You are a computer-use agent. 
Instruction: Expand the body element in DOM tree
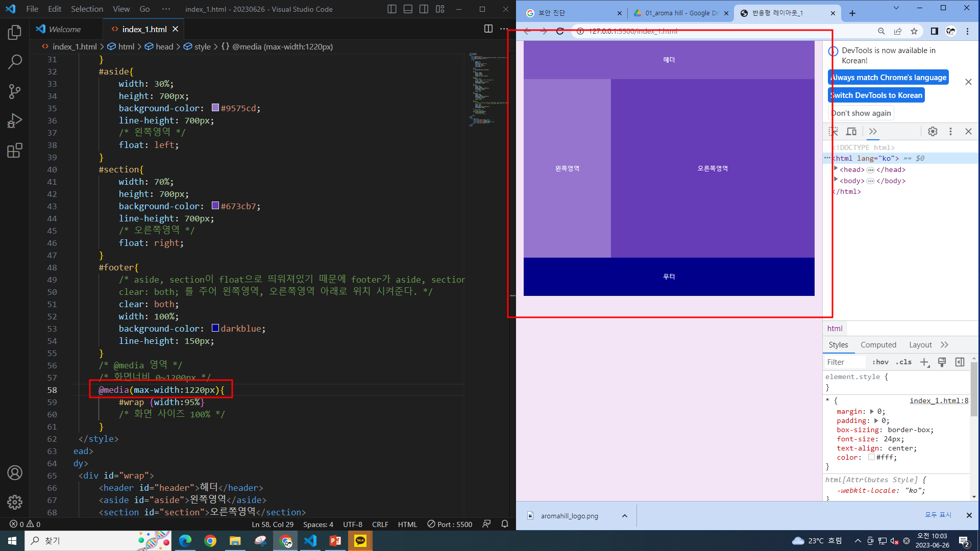coord(836,180)
